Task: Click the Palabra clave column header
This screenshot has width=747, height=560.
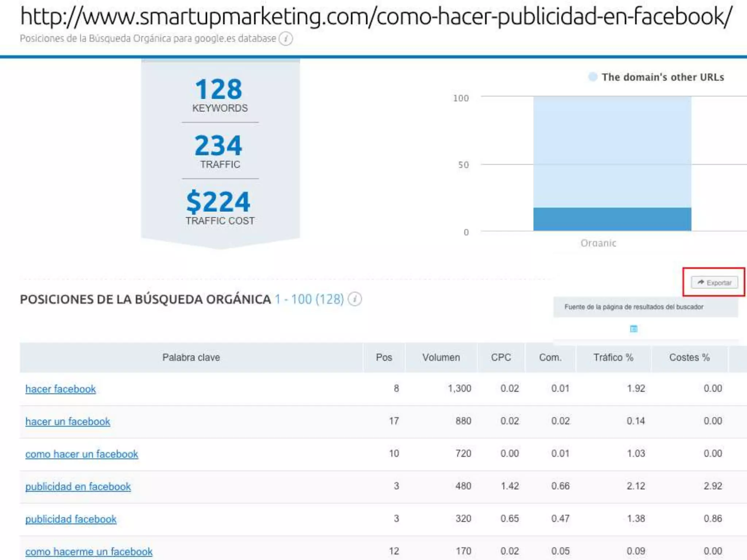Action: pos(191,357)
